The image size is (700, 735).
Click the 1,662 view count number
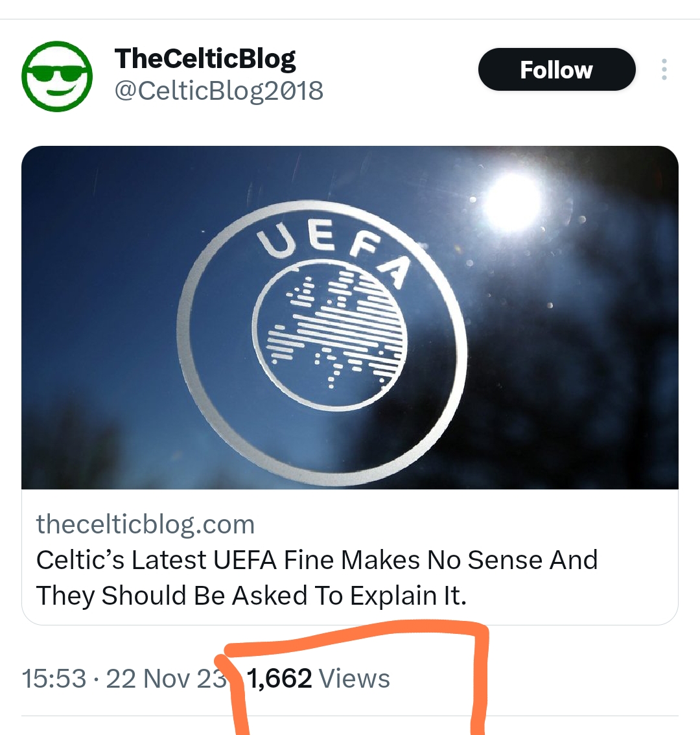pos(279,678)
